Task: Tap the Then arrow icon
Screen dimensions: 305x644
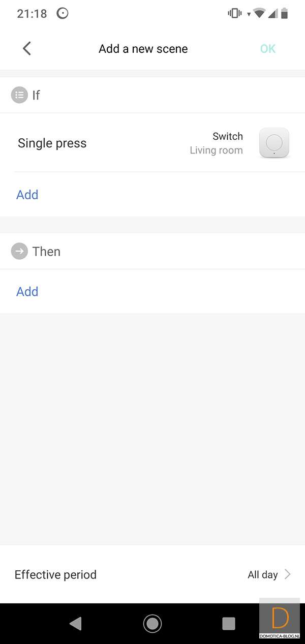Action: [x=19, y=252]
